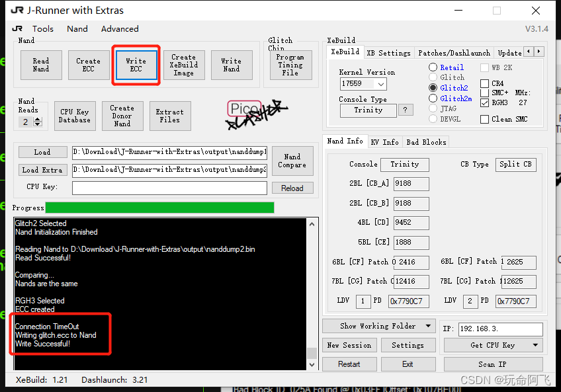Switch to the Bad Blocks tab
The height and width of the screenshot is (392, 561).
click(x=426, y=142)
